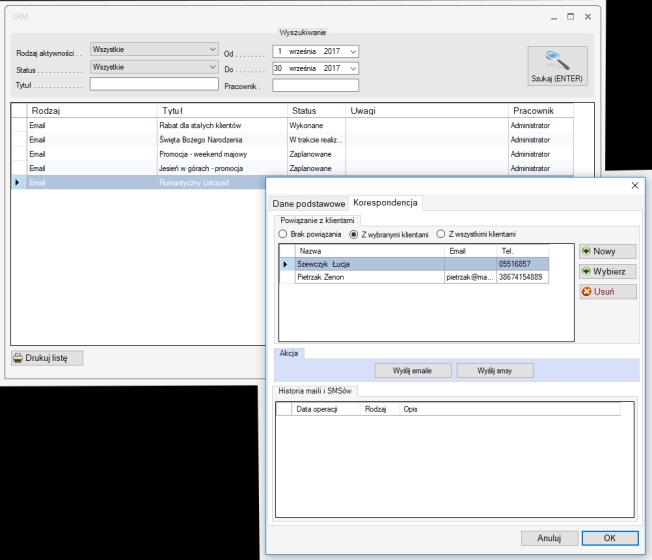Screen dimensions: 652x560
Task: Confirm dialog with OK button
Action: 610,538
